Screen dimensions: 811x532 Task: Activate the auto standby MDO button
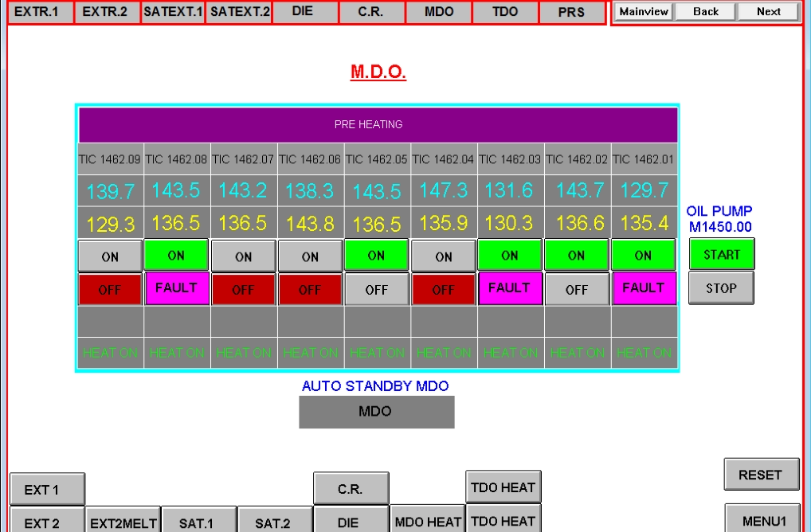[x=376, y=413]
